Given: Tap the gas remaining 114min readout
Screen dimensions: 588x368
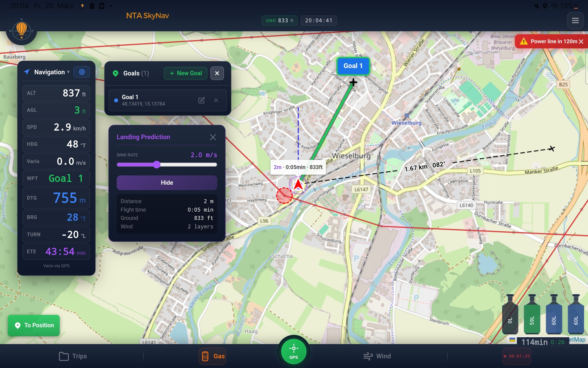Looking at the screenshot, I should click(x=534, y=342).
